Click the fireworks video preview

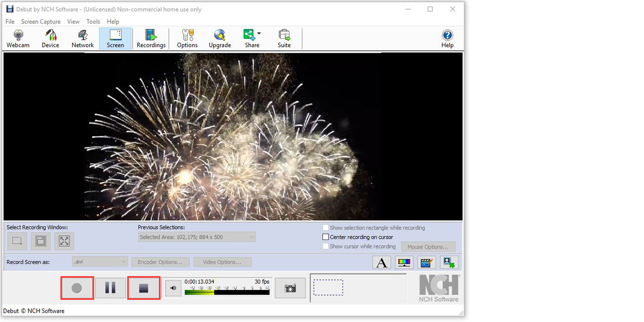(x=233, y=136)
